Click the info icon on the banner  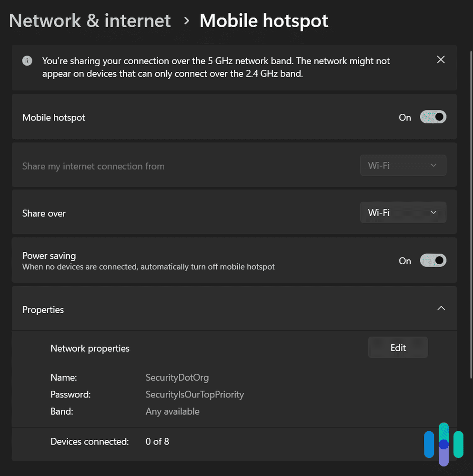[x=27, y=60]
